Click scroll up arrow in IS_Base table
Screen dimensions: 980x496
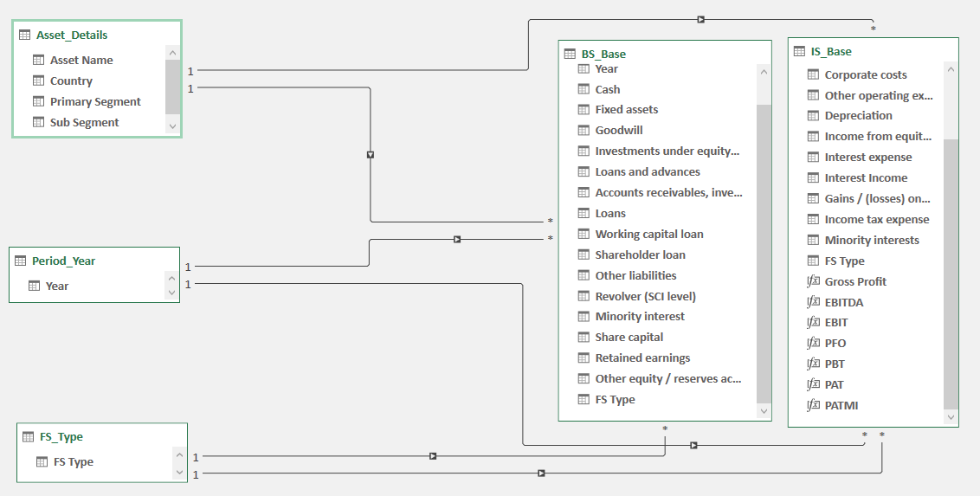coord(951,69)
